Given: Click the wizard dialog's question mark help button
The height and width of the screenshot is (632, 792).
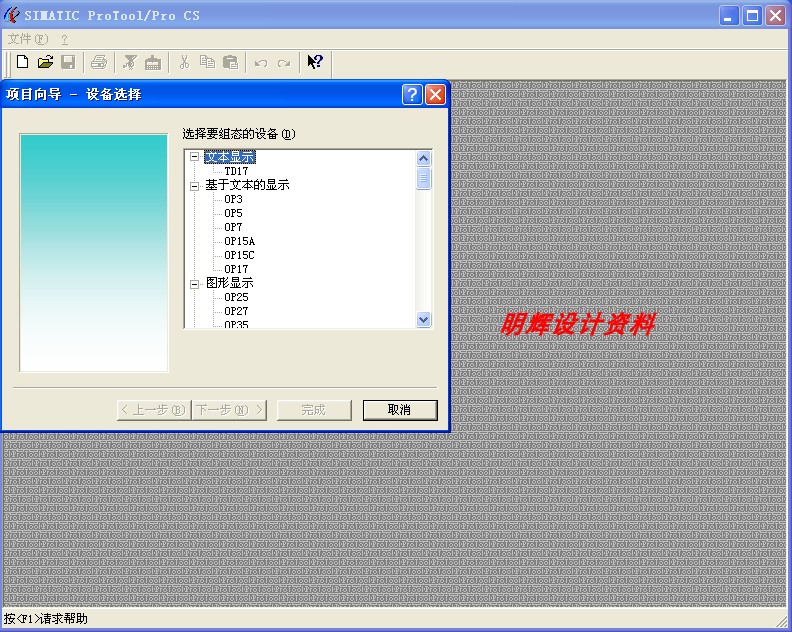Looking at the screenshot, I should pos(412,94).
